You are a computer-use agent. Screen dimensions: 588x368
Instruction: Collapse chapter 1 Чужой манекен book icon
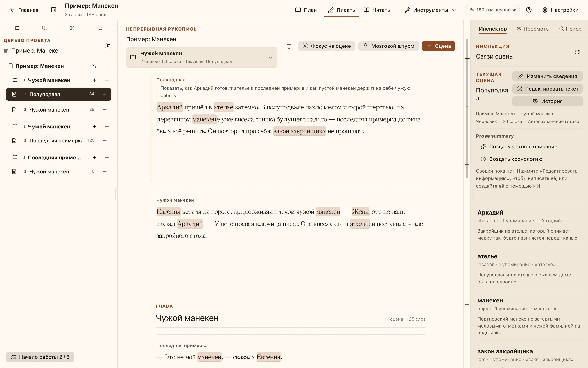click(x=15, y=80)
